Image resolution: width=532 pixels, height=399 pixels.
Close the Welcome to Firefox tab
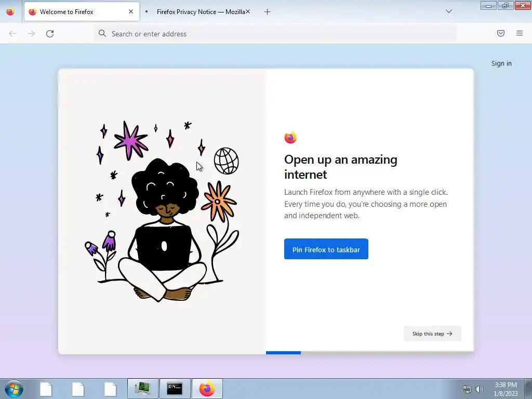coord(131,12)
